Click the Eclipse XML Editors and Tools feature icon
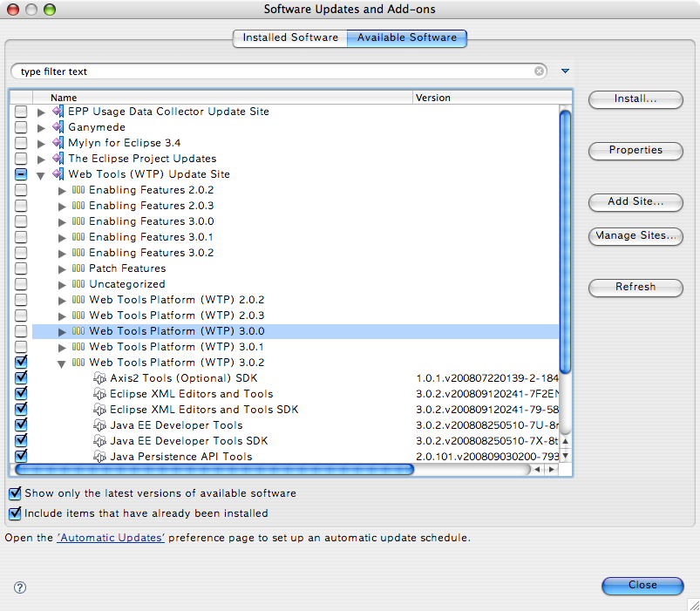 [x=99, y=394]
